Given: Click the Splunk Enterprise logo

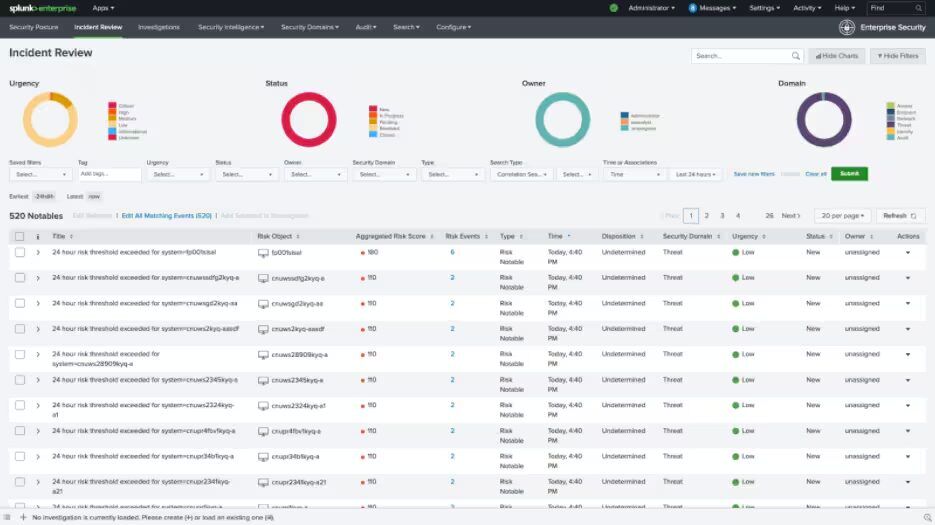Looking at the screenshot, I should pos(42,8).
